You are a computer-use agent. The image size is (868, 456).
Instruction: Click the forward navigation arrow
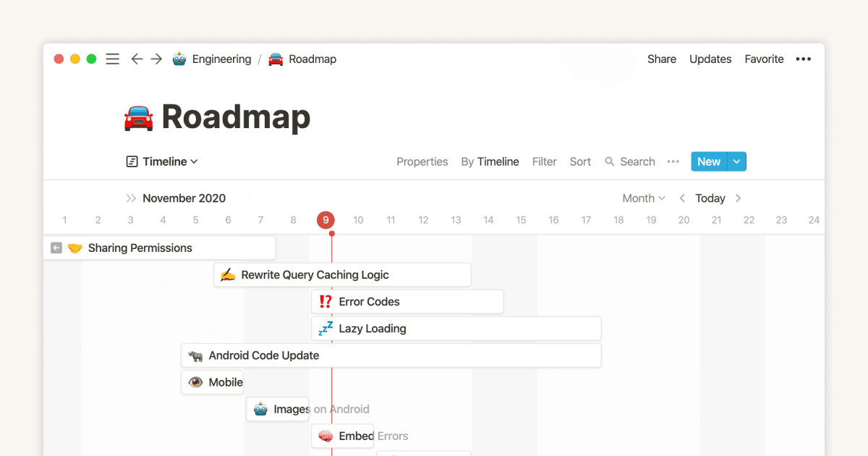[x=156, y=59]
